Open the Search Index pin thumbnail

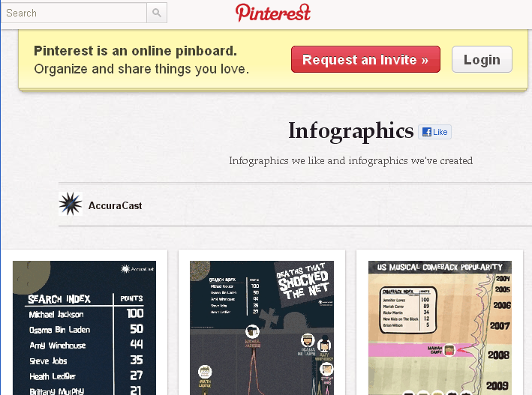coord(84,328)
